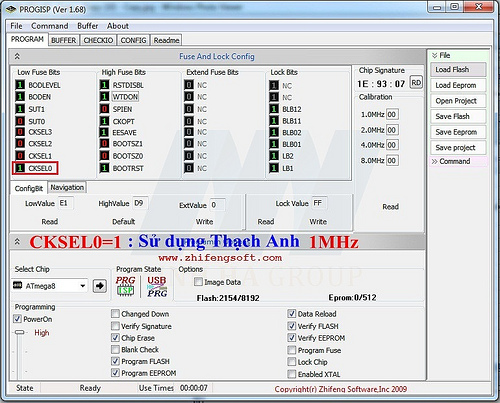The image size is (500, 403).
Task: Toggle the CKSEL0 fuse bit indicator
Action: pyautogui.click(x=20, y=168)
